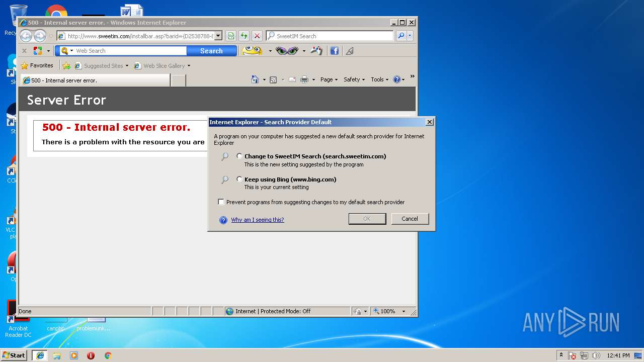Click the SweetIM yellow smiley emoticon icon
The height and width of the screenshot is (362, 644).
point(252,50)
